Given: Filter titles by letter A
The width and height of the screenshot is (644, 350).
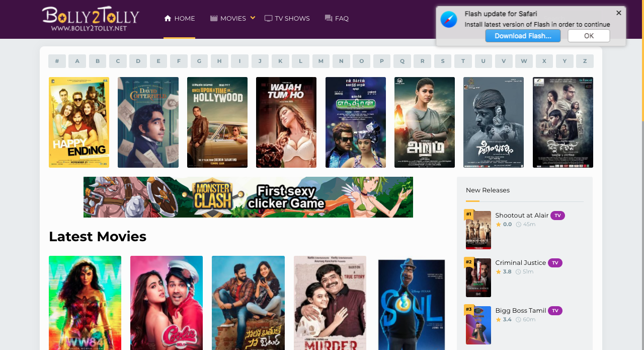Looking at the screenshot, I should point(77,61).
